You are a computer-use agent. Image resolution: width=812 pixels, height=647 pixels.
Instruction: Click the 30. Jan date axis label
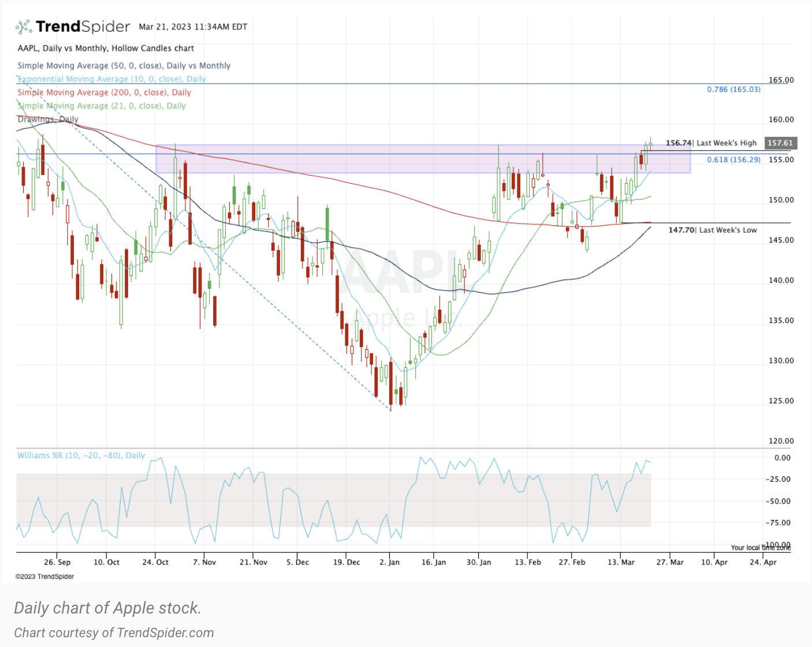[x=479, y=562]
